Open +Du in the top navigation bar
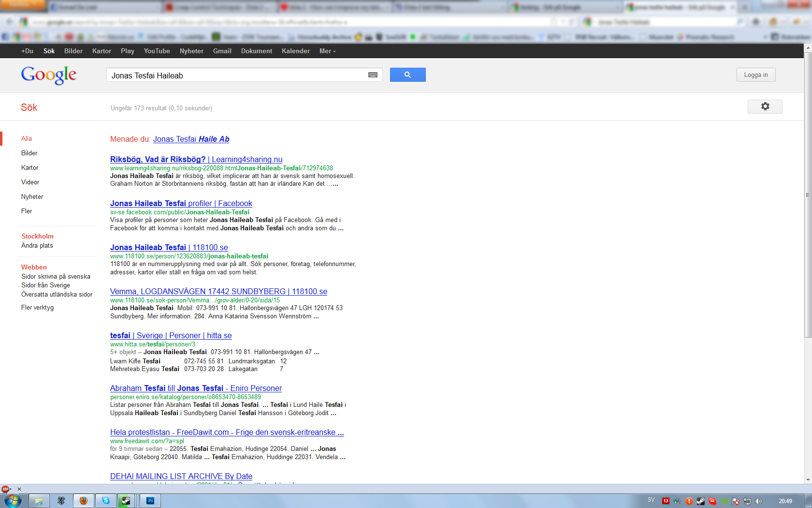 tap(27, 51)
